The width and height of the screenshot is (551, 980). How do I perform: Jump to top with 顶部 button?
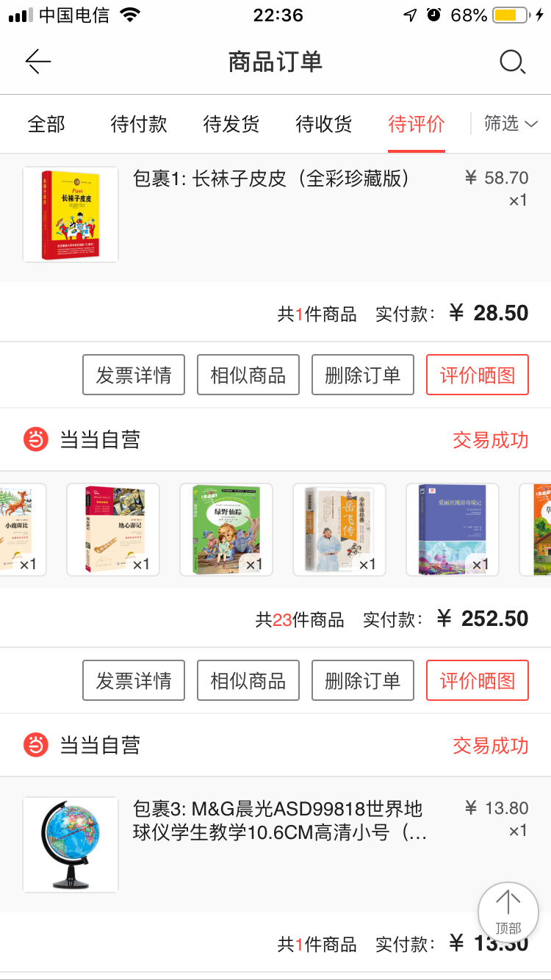pyautogui.click(x=508, y=913)
